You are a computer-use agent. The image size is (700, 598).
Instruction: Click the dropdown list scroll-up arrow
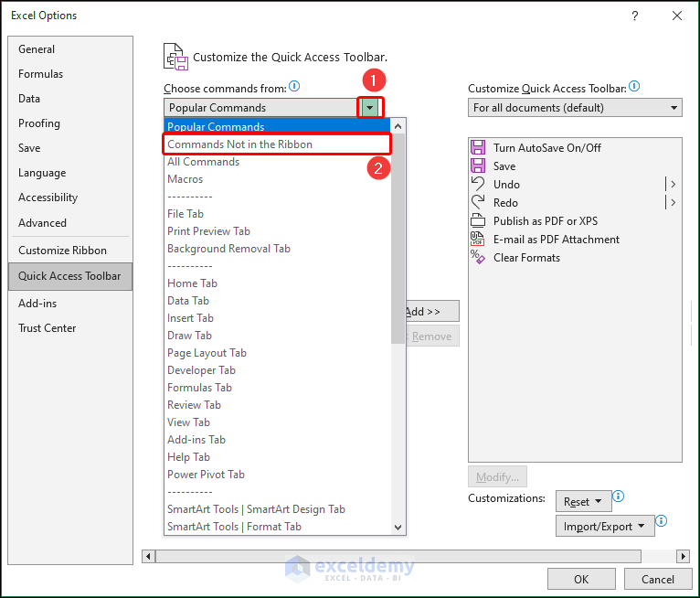point(398,126)
